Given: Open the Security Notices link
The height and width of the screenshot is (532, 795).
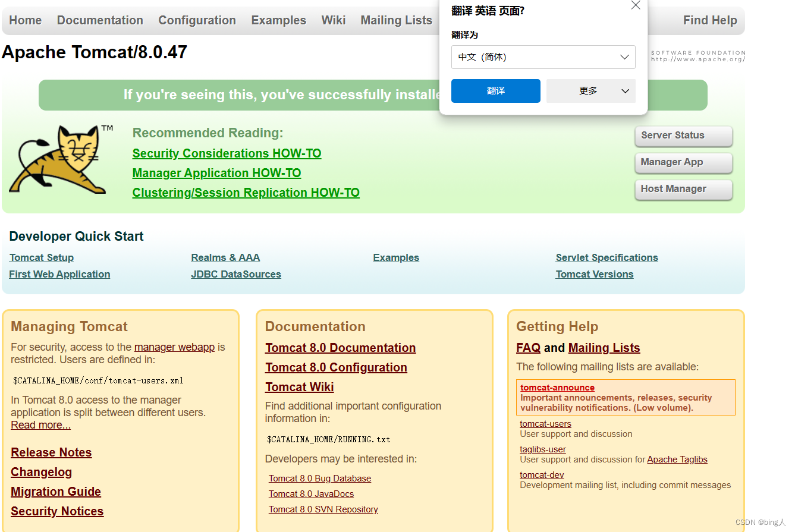Looking at the screenshot, I should tap(57, 511).
